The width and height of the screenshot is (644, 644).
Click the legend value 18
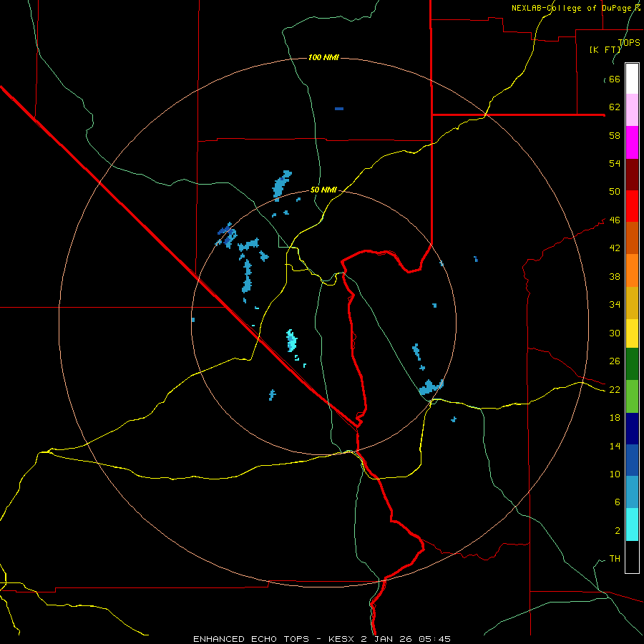pos(615,418)
